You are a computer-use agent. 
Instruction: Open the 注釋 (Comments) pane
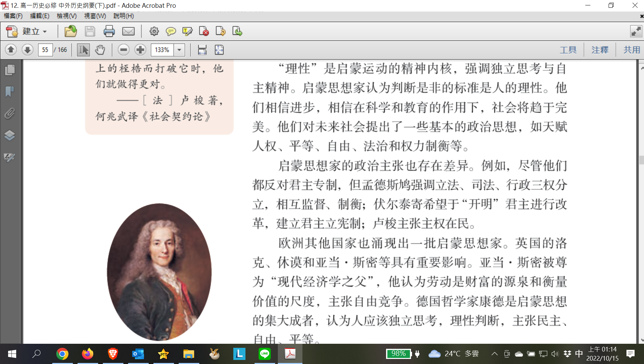coord(600,50)
